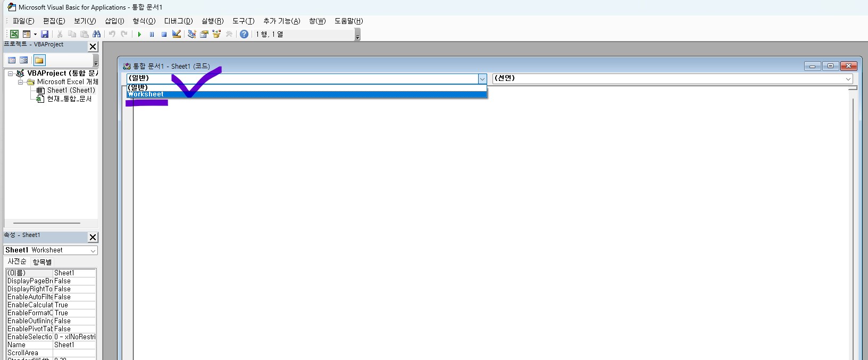Open the Project Explorer toolbar icon
The height and width of the screenshot is (360, 868).
coord(192,34)
